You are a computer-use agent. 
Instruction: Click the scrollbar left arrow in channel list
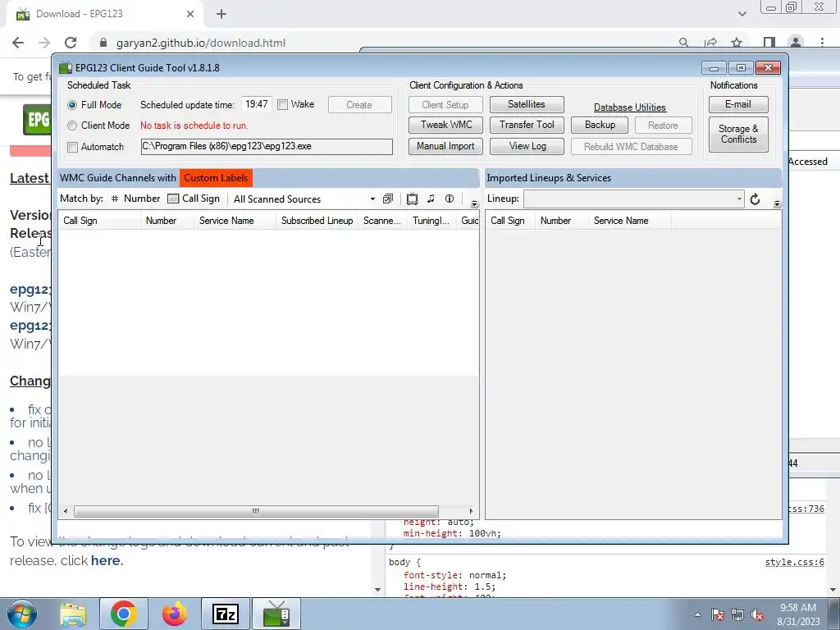pyautogui.click(x=66, y=511)
